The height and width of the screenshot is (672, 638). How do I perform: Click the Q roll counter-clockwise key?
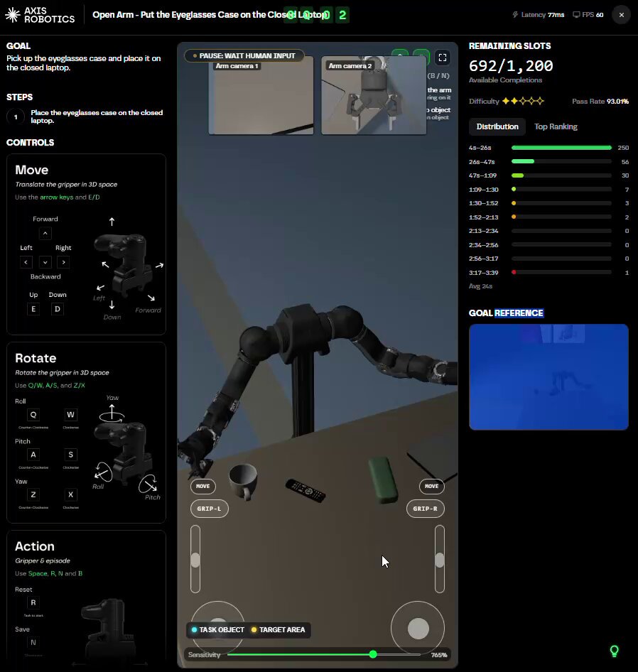(x=33, y=415)
